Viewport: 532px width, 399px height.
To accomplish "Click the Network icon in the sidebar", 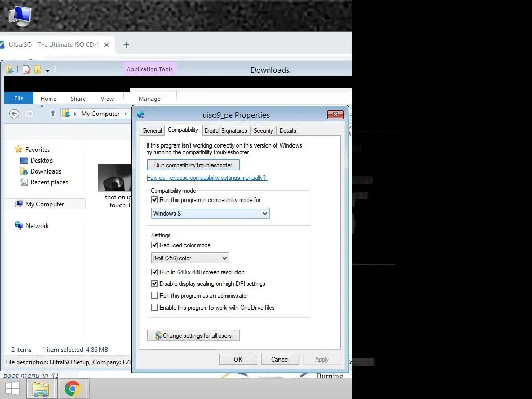I will pos(18,225).
